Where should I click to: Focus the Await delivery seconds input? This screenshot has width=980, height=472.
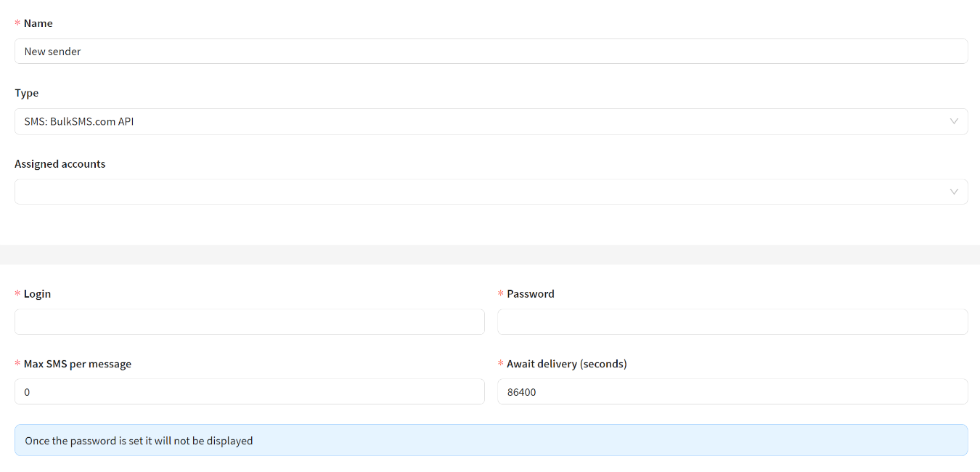pos(732,392)
